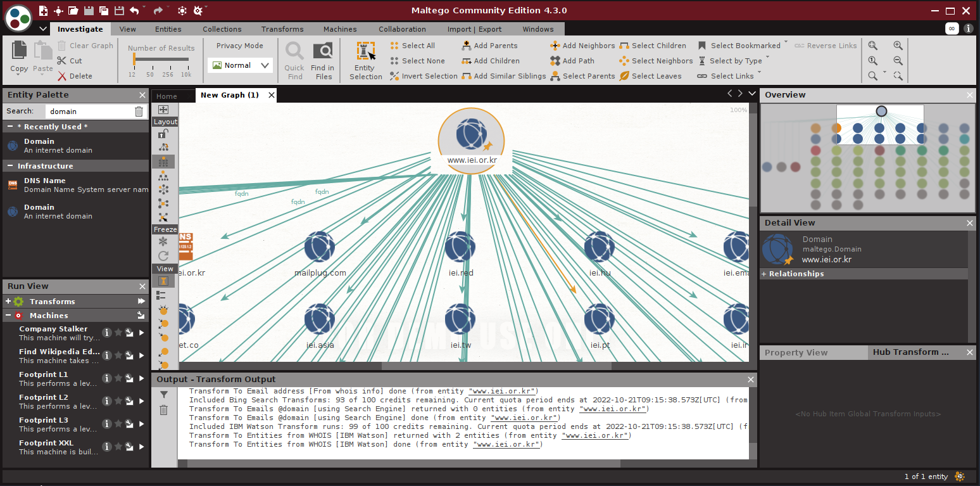Click Select None in ribbon
980x486 pixels.
tap(417, 61)
